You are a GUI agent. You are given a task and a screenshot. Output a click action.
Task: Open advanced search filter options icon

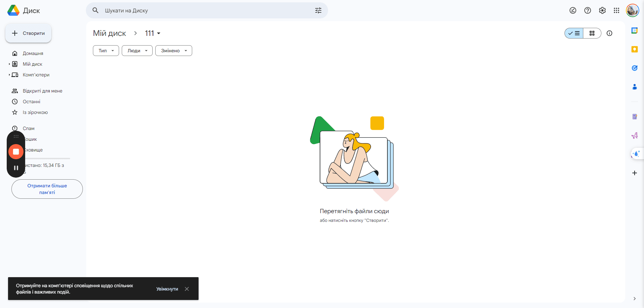[x=318, y=10]
